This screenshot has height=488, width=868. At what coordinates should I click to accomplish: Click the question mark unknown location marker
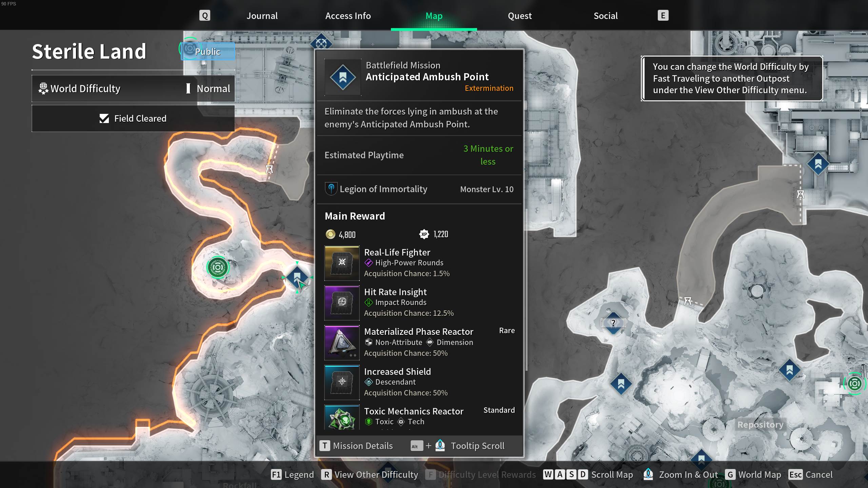[613, 323]
